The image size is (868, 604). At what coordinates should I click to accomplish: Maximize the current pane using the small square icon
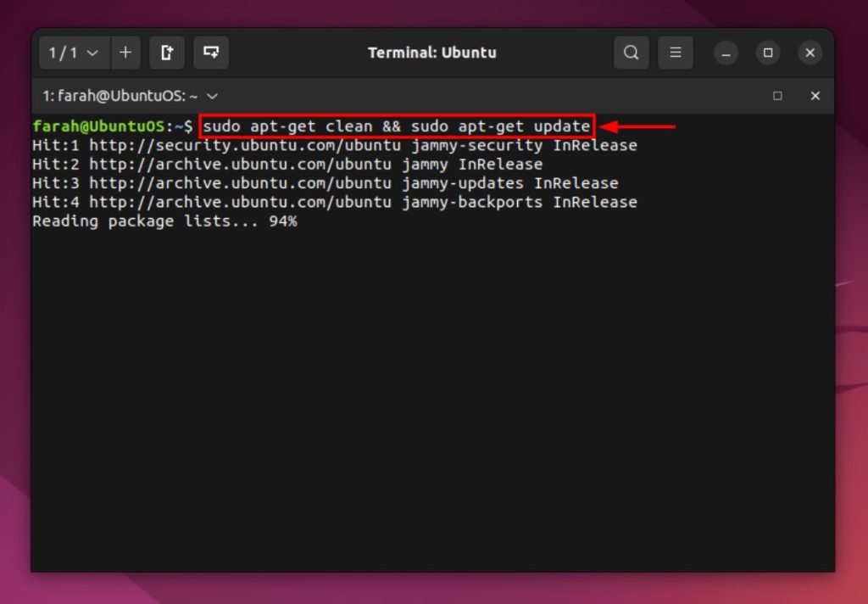777,96
